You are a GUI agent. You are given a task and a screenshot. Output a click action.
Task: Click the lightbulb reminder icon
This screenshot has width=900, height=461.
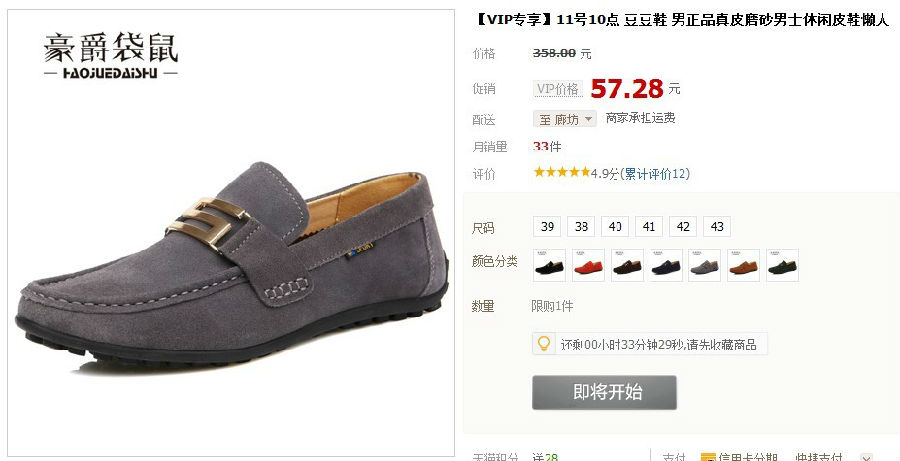coord(543,343)
